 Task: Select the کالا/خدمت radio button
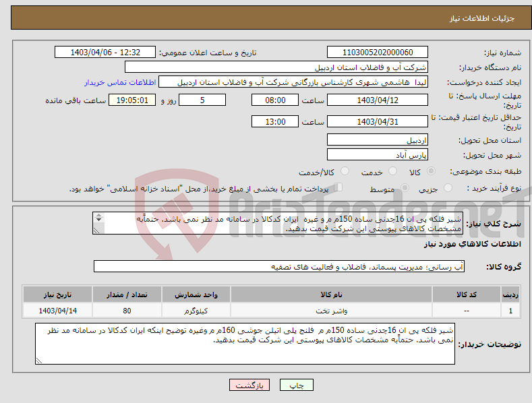tap(345, 171)
